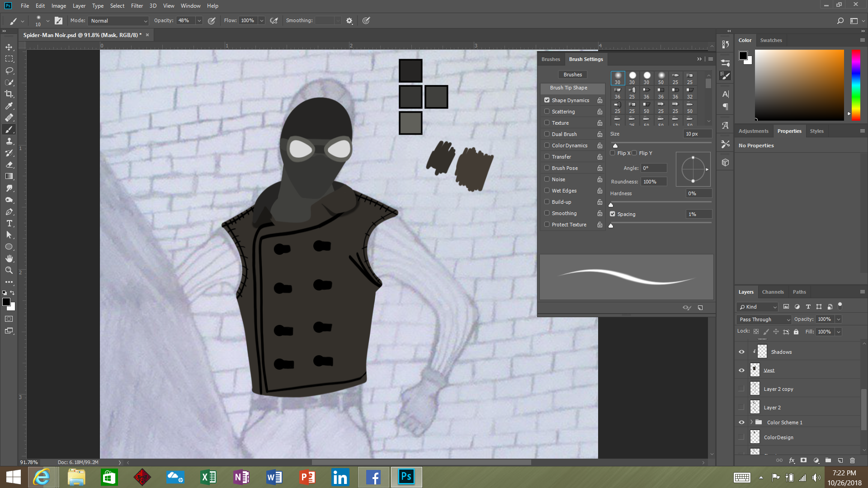This screenshot has height=488, width=868.
Task: Select Brush Tip Shape section
Action: pos(572,88)
